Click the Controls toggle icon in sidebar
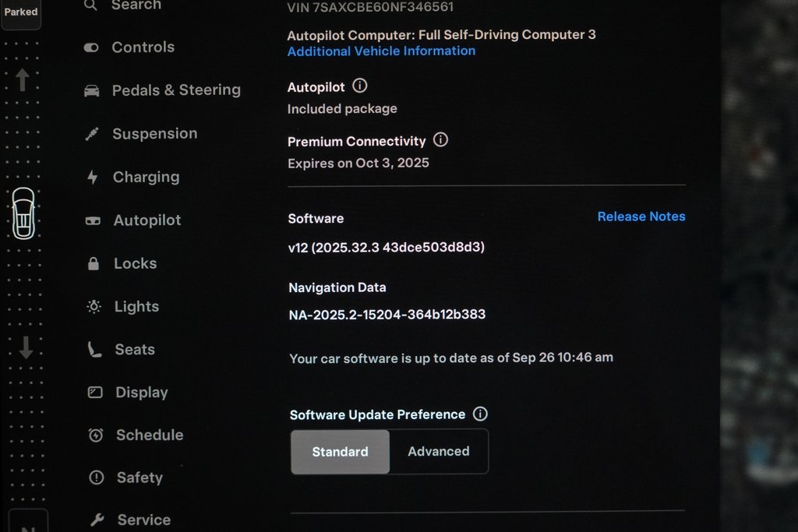 pos(91,48)
